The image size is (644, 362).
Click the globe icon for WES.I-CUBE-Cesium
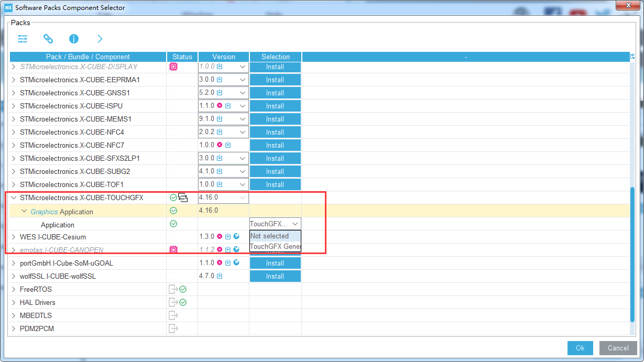[236, 237]
